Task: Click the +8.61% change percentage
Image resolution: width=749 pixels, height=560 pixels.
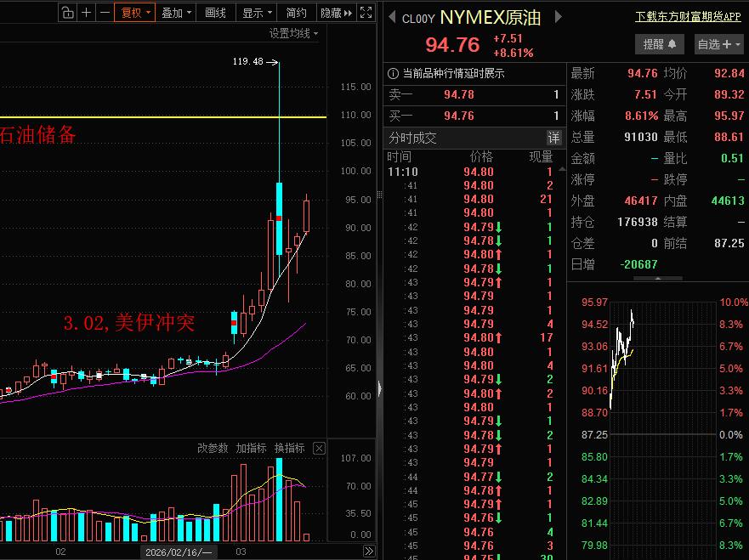Action: 514,53
